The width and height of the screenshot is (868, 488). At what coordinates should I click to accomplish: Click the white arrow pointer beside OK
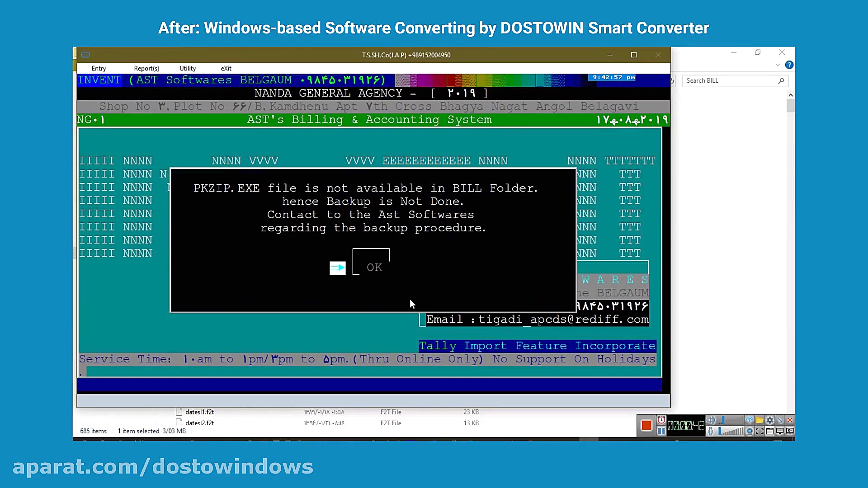click(x=337, y=268)
